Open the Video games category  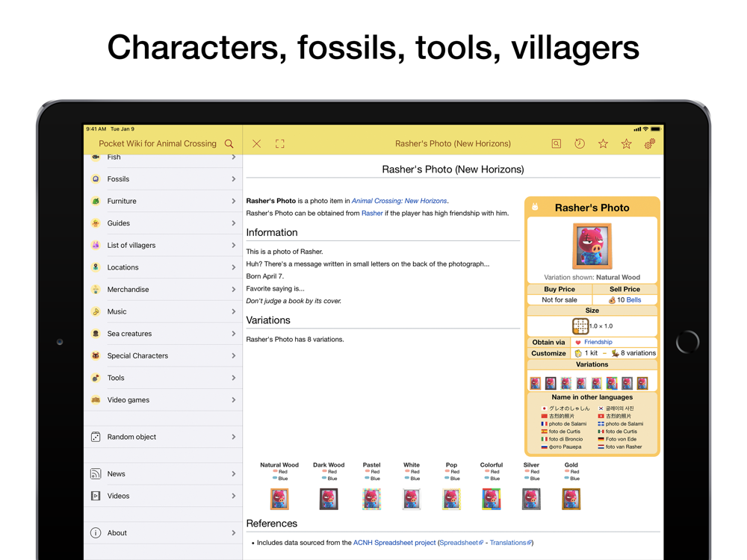163,400
